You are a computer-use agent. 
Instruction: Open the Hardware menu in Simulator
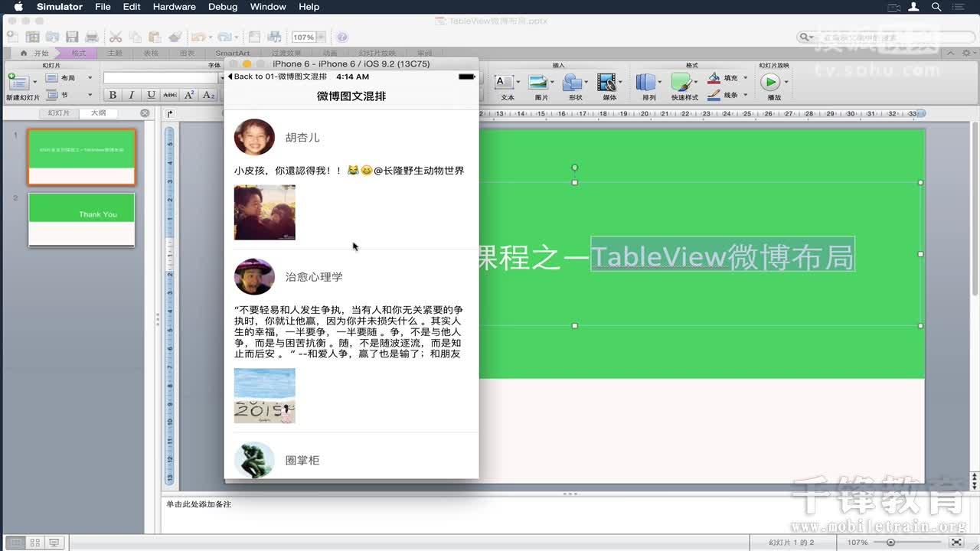tap(174, 7)
